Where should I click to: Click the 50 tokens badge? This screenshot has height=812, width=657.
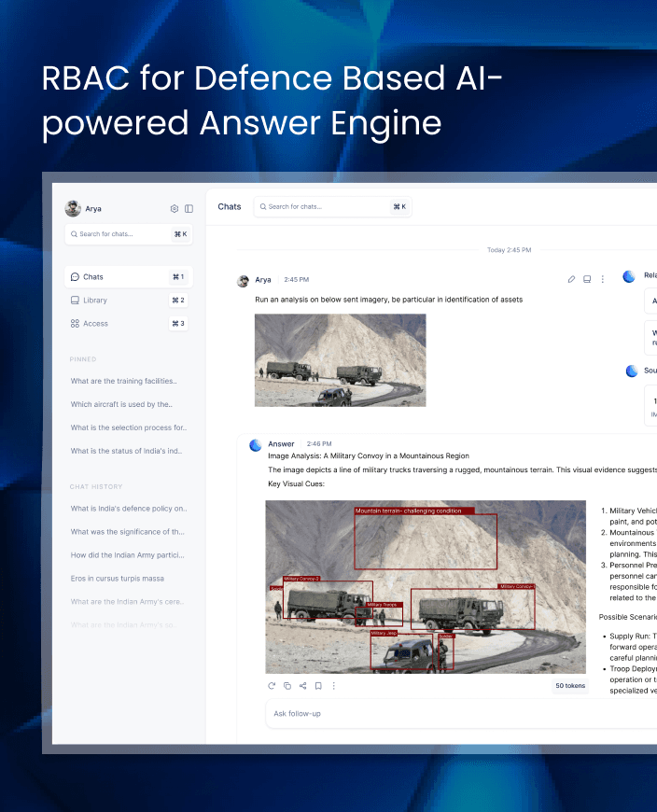point(570,686)
